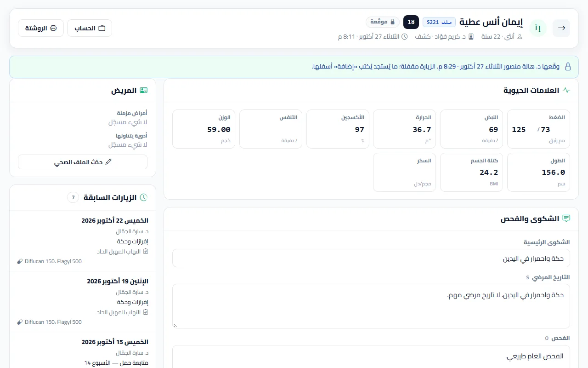Screen dimensions: 588x368
Task: Click the patient name إيمان أنس عطية
Action: pos(491,22)
